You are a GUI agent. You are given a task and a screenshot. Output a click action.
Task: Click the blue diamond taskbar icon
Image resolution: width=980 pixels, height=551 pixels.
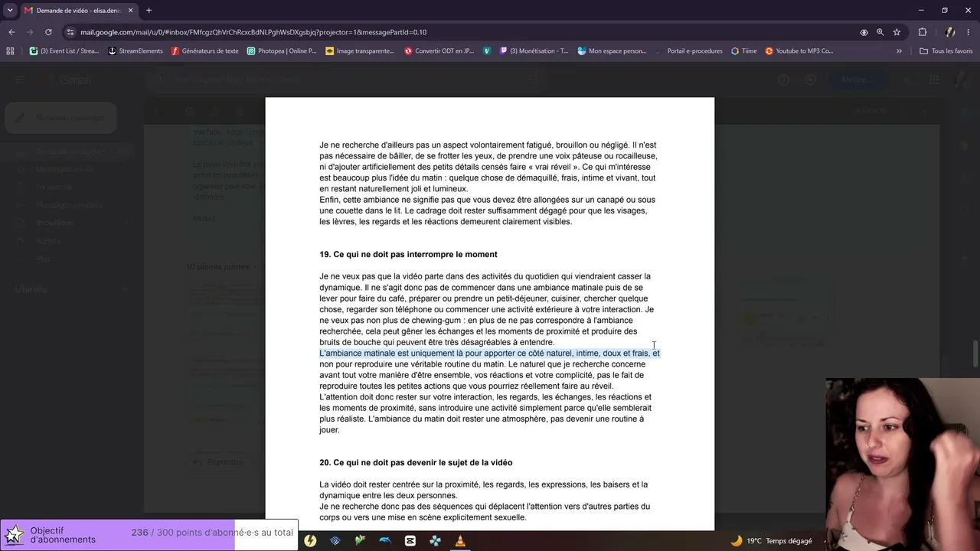click(335, 540)
